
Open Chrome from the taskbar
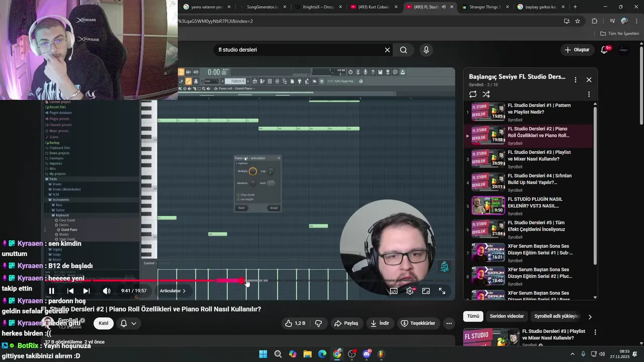337,354
